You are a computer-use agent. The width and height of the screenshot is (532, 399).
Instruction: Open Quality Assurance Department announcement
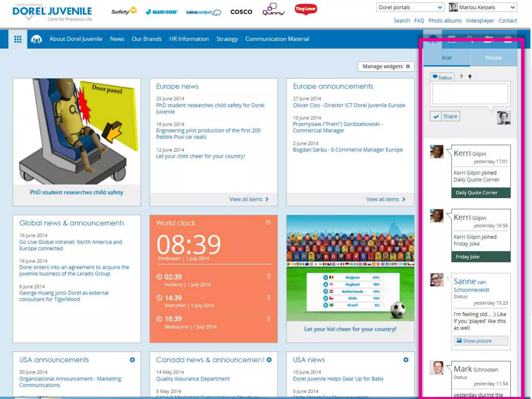(x=193, y=379)
